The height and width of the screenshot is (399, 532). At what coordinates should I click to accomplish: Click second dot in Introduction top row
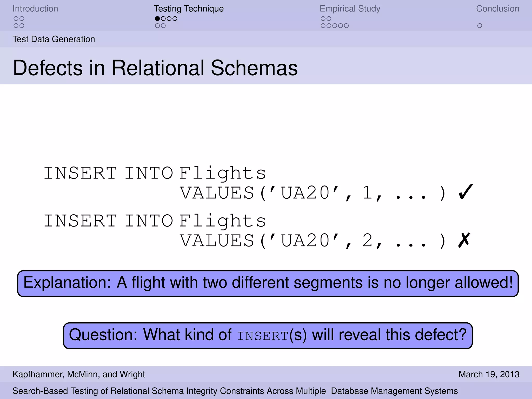[22, 18]
